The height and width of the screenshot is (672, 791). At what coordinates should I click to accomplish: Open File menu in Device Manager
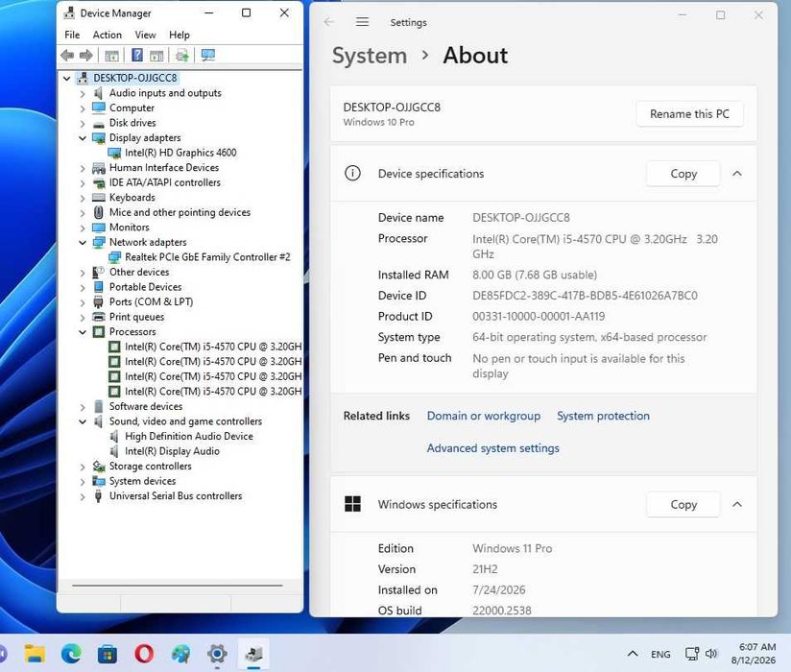tap(72, 35)
